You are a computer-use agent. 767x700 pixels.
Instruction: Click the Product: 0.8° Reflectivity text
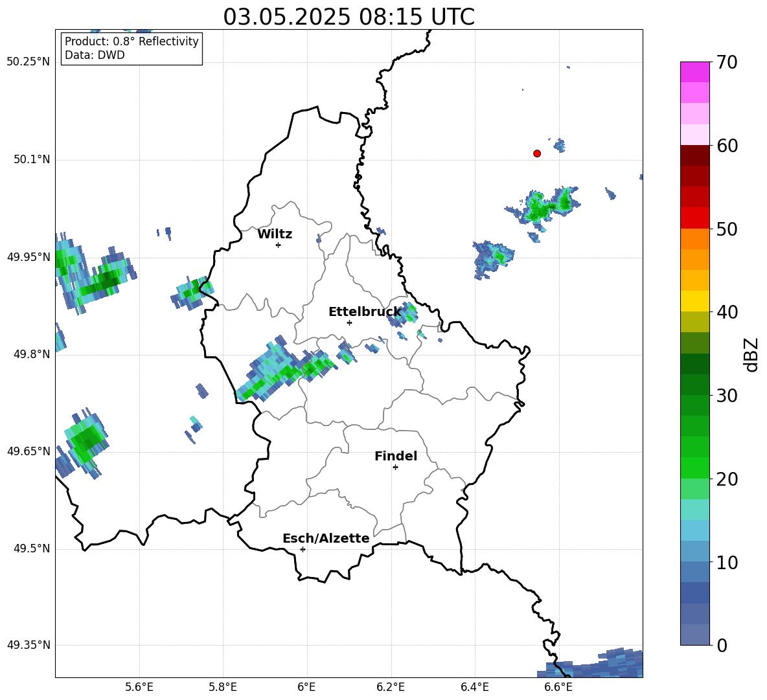pos(132,41)
